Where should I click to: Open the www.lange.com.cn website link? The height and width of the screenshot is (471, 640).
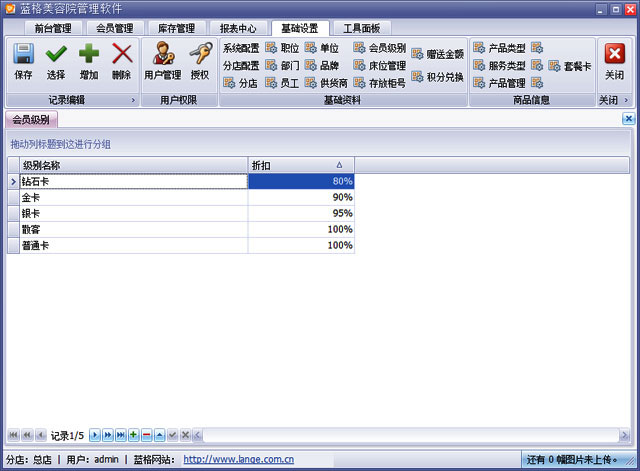coord(238,460)
